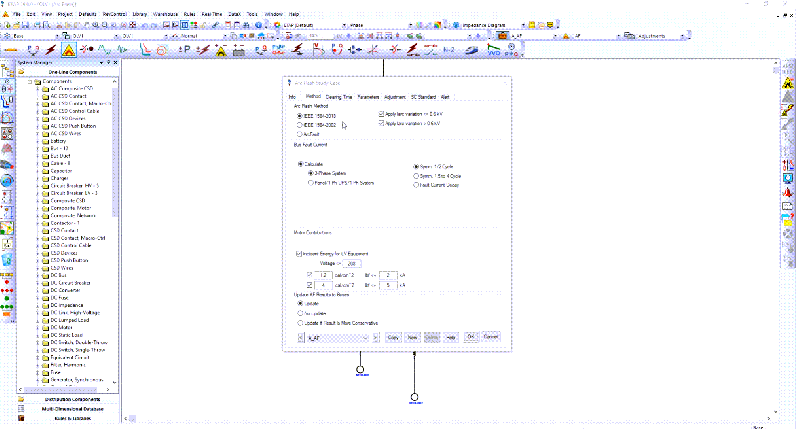The width and height of the screenshot is (800, 429).
Task: Select the Fault Current Decay option
Action: (416, 183)
